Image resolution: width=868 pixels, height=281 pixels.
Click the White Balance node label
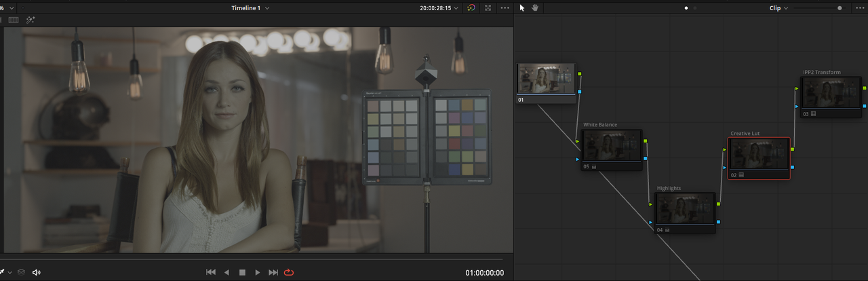(x=600, y=125)
